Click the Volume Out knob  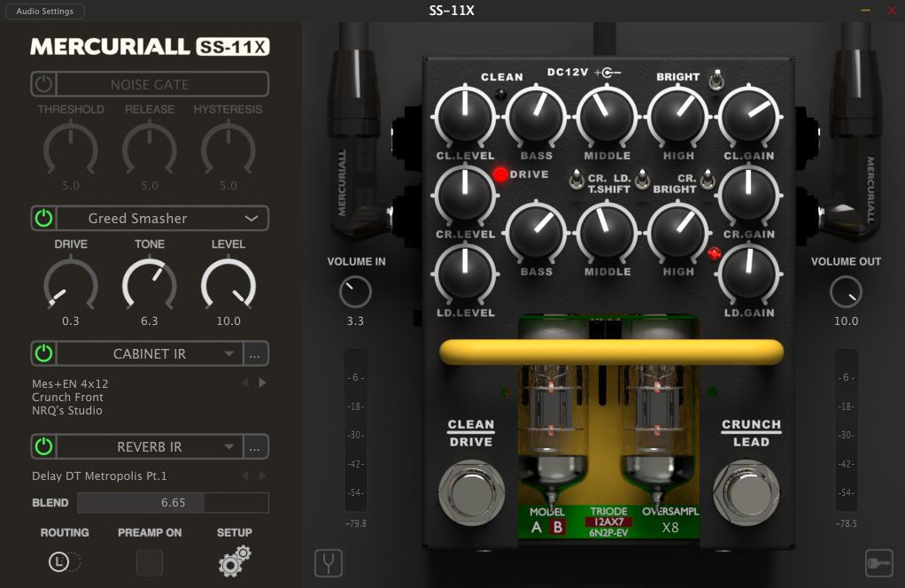point(847,291)
